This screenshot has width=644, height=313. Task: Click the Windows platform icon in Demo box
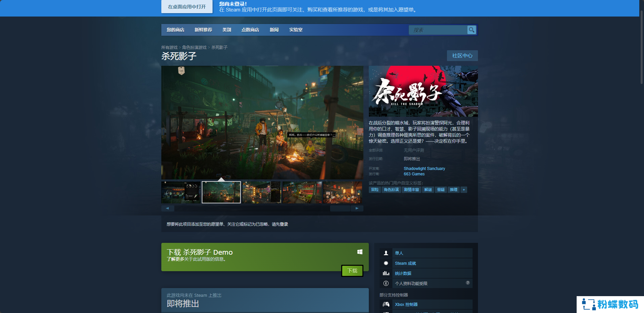coord(360,252)
